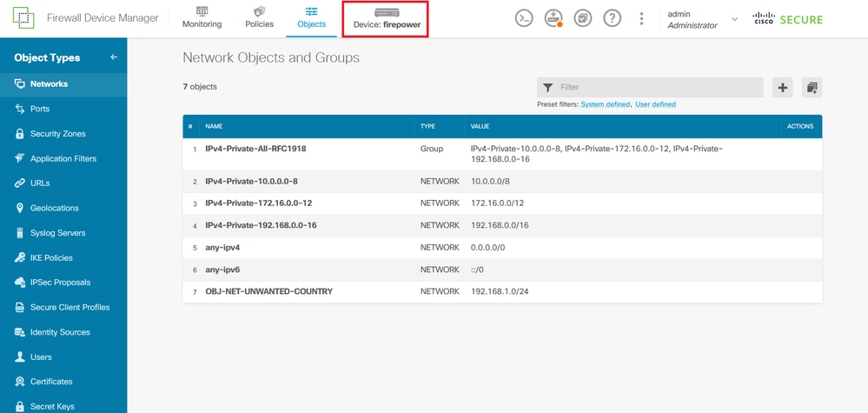The image size is (868, 413).
Task: Select the IPv4-Private-192.168.0.0-16 object name
Action: pyautogui.click(x=261, y=225)
